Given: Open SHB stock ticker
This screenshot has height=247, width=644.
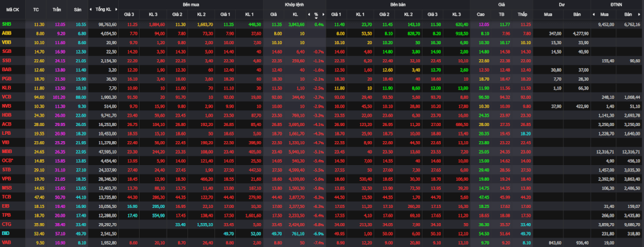Looking at the screenshot, I should click(6, 25).
